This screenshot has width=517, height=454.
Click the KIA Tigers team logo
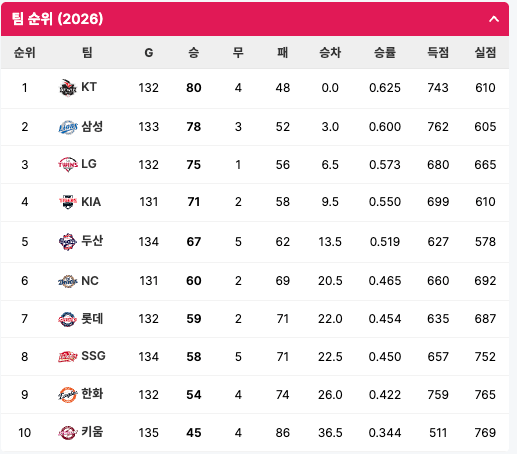(x=68, y=202)
